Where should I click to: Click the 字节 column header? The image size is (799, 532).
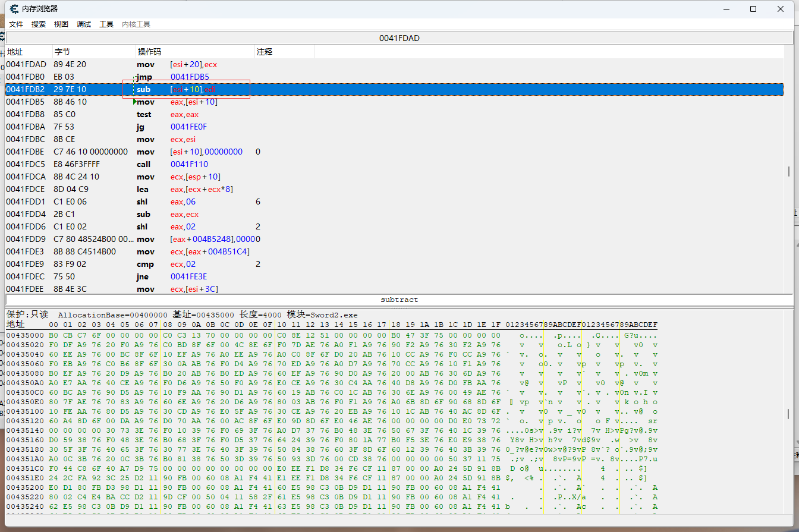94,52
